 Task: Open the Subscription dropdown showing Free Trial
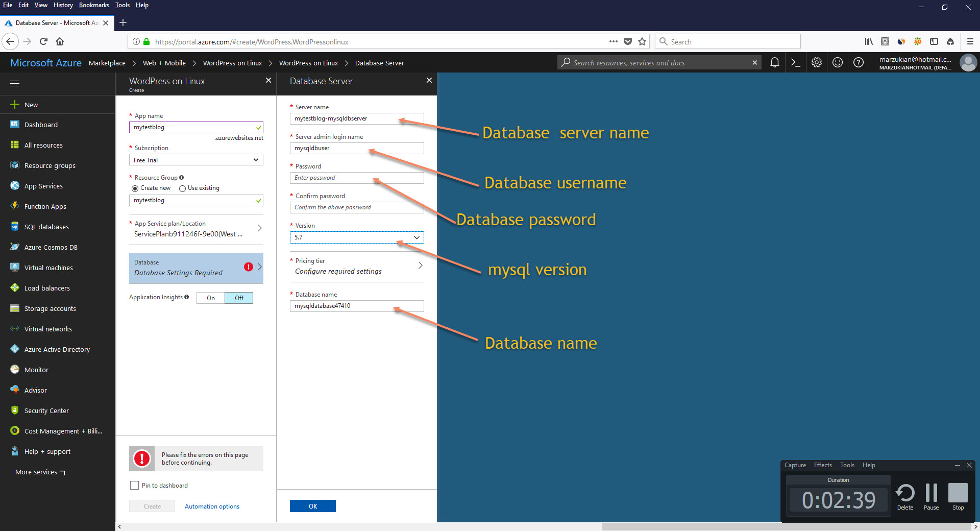(x=196, y=160)
